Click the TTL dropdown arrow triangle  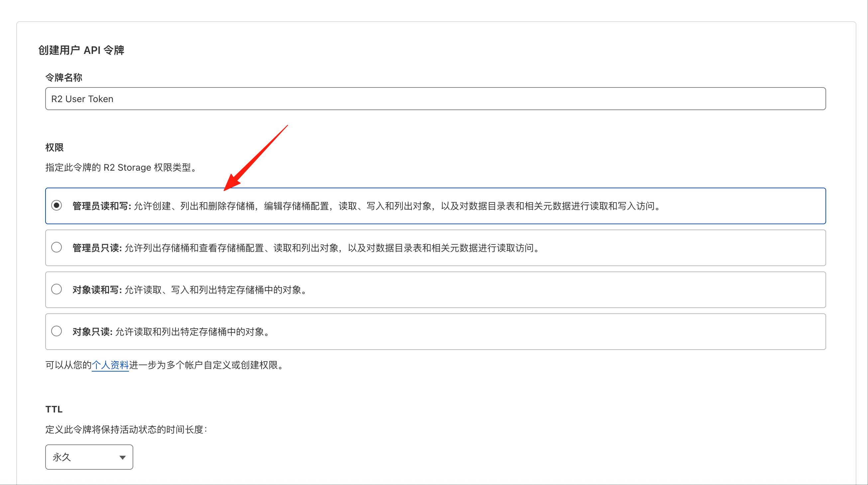coord(123,457)
